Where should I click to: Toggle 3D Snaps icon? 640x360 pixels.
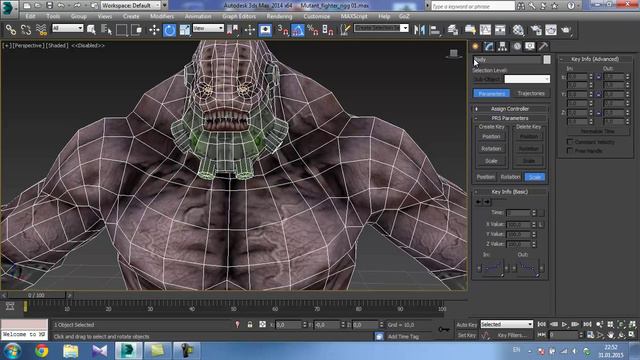coord(282,30)
